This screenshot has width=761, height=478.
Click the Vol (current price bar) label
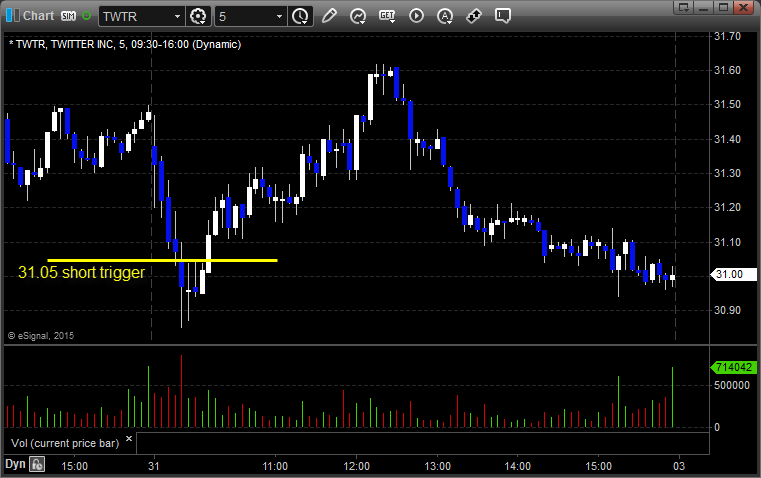(x=65, y=443)
